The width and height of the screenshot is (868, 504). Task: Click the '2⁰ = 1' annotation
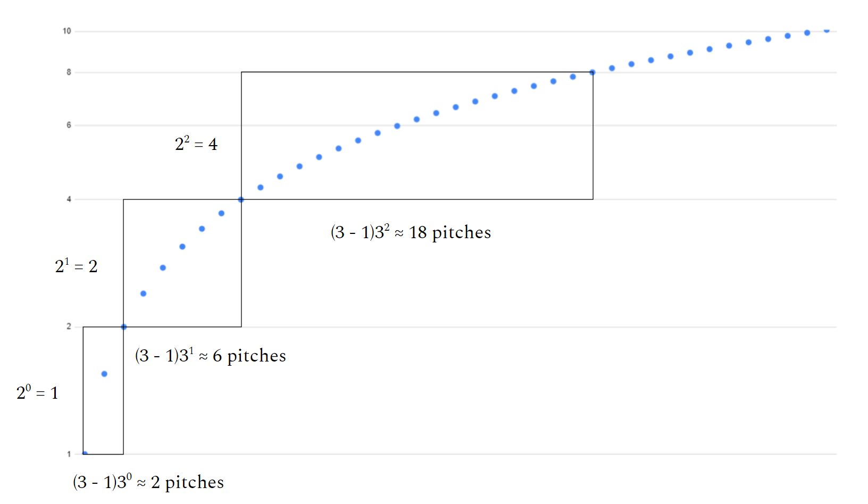37,393
